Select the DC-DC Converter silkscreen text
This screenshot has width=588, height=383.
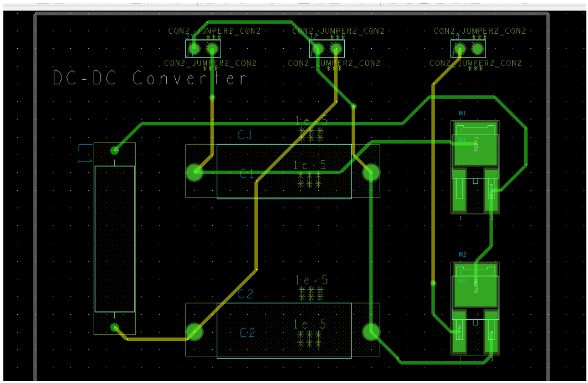click(x=150, y=78)
